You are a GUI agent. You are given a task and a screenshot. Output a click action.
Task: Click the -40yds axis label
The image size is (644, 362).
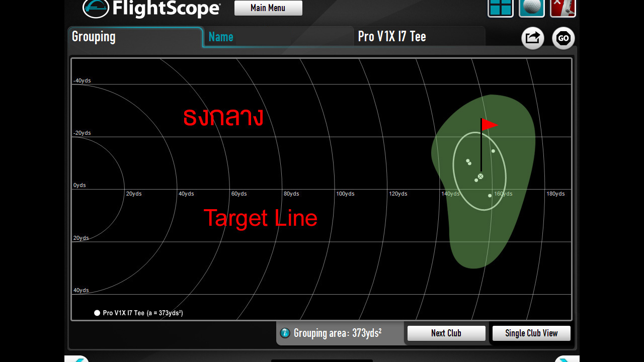[x=82, y=80]
